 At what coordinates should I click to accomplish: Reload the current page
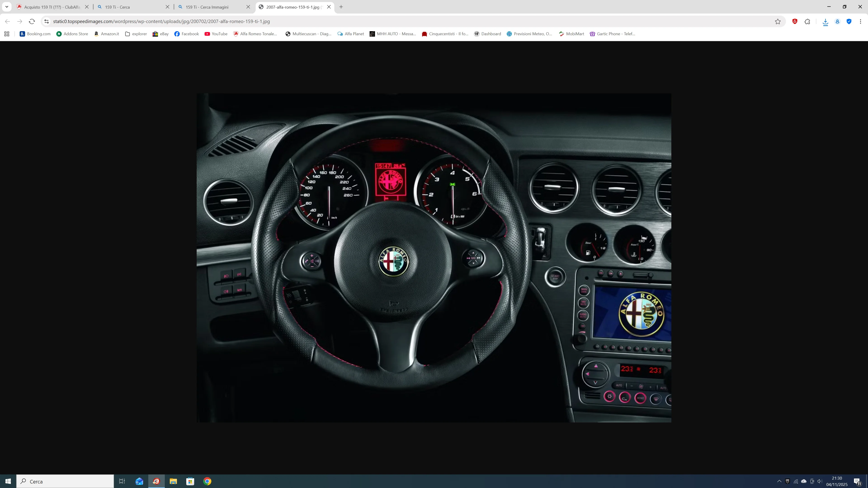click(x=32, y=21)
